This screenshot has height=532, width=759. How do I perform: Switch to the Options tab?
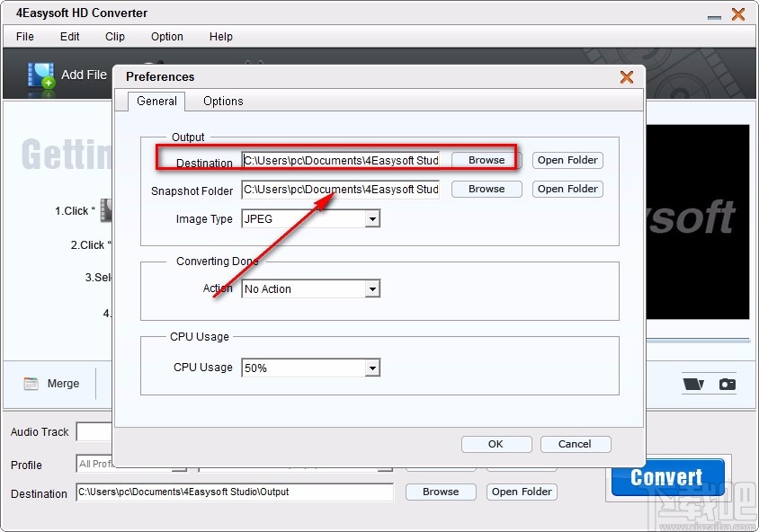[223, 101]
